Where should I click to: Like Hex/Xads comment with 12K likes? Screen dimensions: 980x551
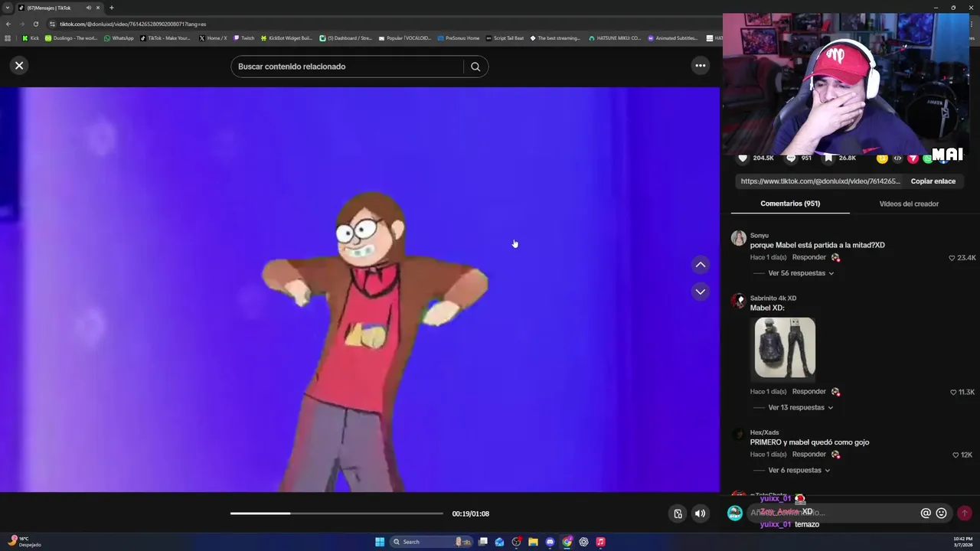955,455
